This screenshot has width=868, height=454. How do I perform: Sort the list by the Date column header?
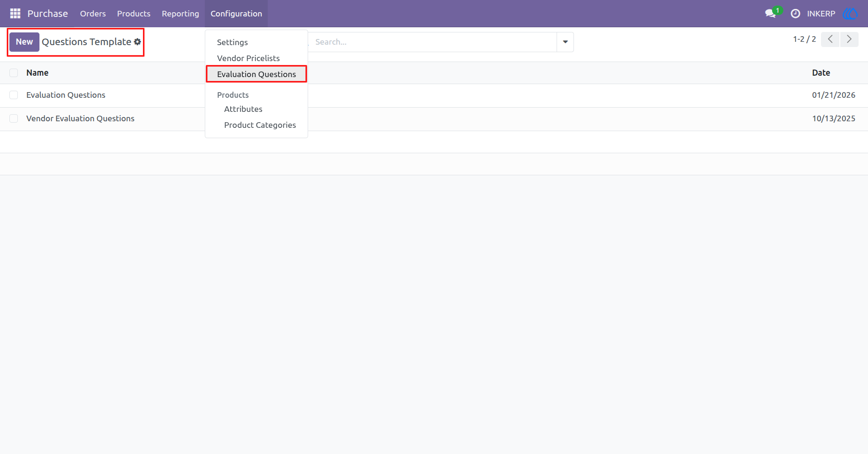(x=821, y=73)
